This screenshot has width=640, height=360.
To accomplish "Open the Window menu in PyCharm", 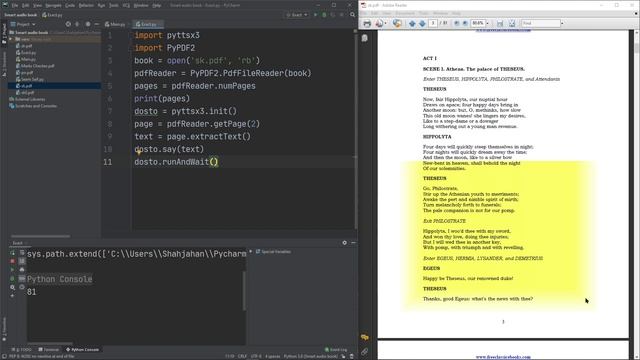I will pyautogui.click(x=141, y=5).
